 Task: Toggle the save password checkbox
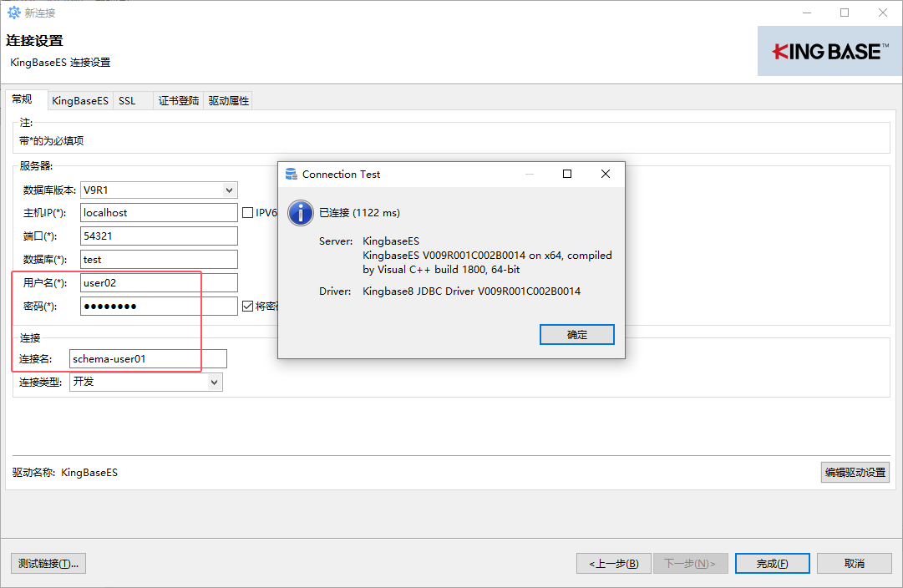coord(247,307)
